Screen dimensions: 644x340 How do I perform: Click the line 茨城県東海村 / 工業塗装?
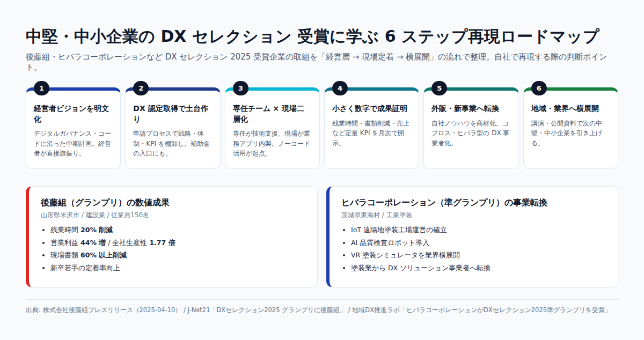coord(377,215)
